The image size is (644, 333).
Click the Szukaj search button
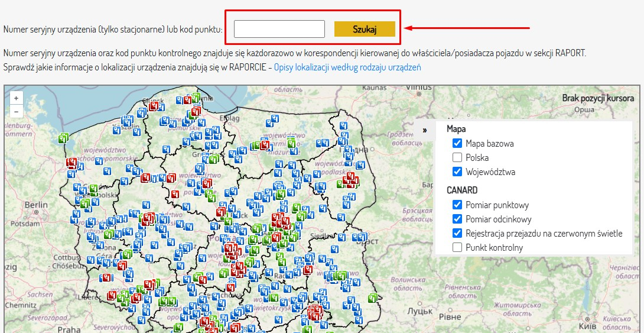(x=365, y=29)
